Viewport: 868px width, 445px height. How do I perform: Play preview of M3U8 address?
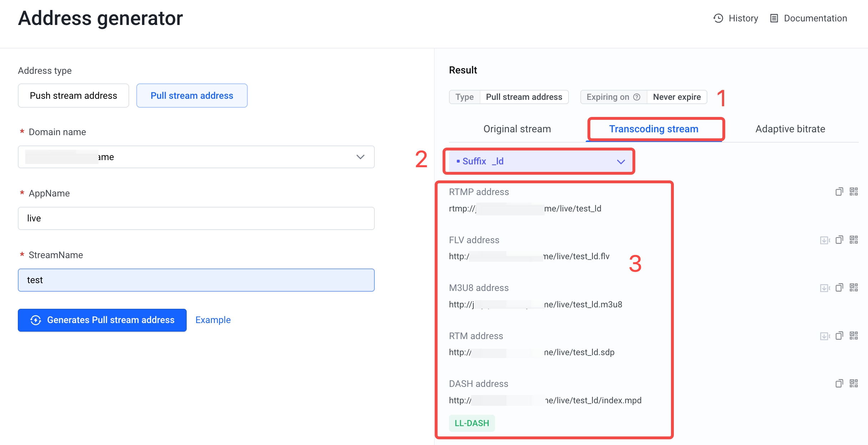click(824, 288)
